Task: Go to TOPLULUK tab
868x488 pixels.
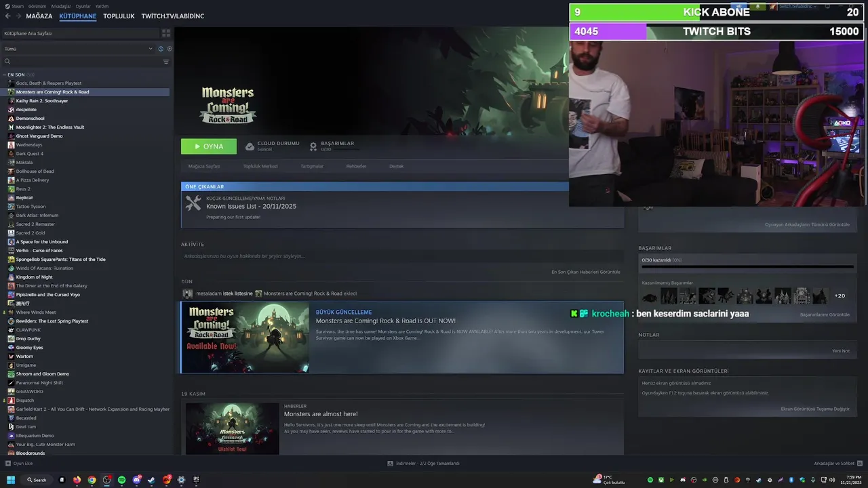Action: (119, 16)
